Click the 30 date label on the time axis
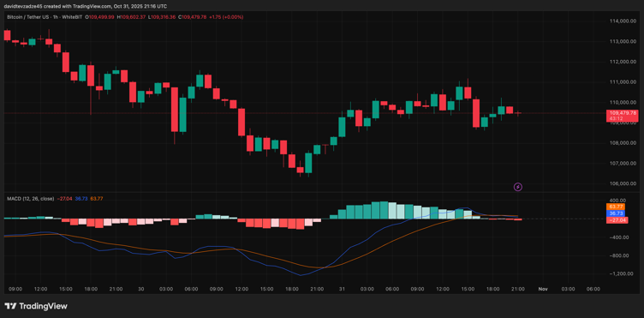Image resolution: width=644 pixels, height=318 pixels. click(x=141, y=289)
